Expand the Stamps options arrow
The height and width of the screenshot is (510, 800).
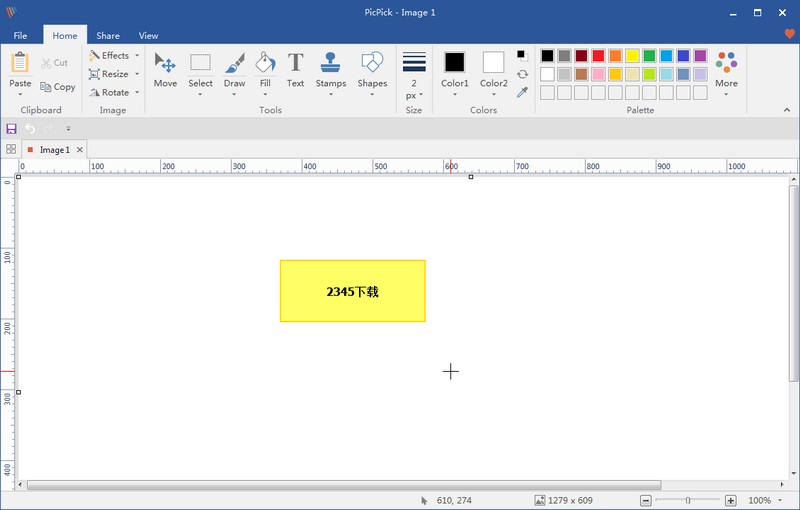(x=331, y=94)
